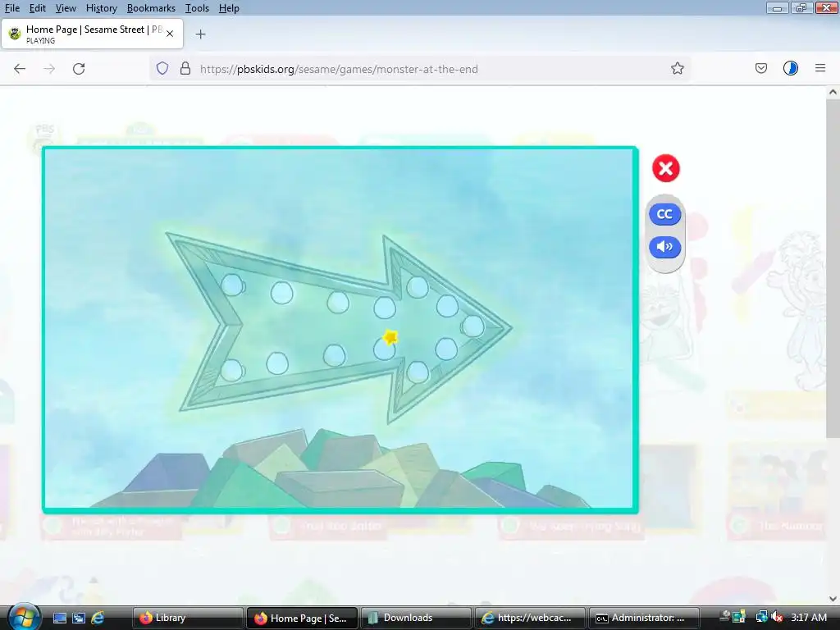The height and width of the screenshot is (630, 840).
Task: Open the Edit menu
Action: (x=37, y=8)
